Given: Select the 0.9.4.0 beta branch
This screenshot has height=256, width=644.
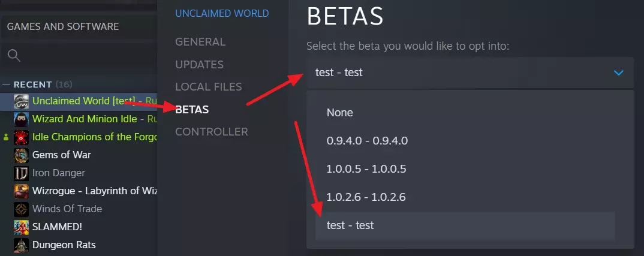Looking at the screenshot, I should coord(367,141).
